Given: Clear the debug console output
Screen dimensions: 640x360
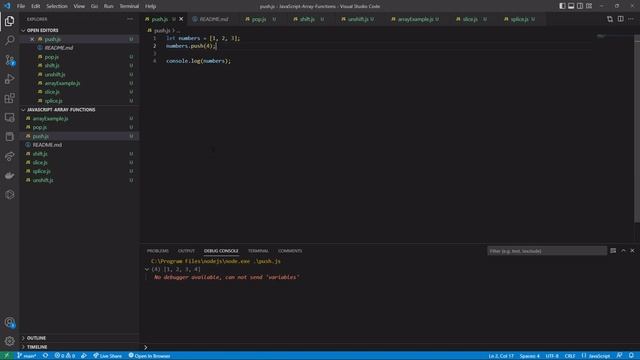Looking at the screenshot, I should coord(613,251).
